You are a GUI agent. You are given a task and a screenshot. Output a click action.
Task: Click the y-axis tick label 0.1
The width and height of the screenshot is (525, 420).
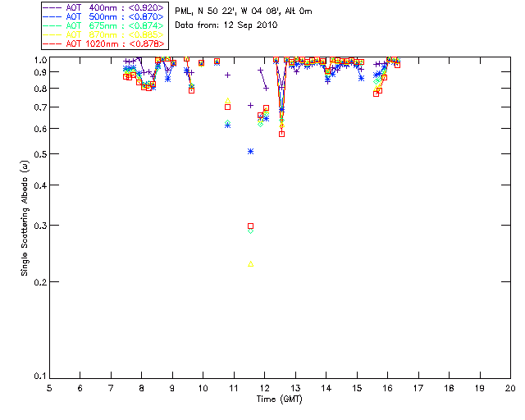(x=39, y=377)
